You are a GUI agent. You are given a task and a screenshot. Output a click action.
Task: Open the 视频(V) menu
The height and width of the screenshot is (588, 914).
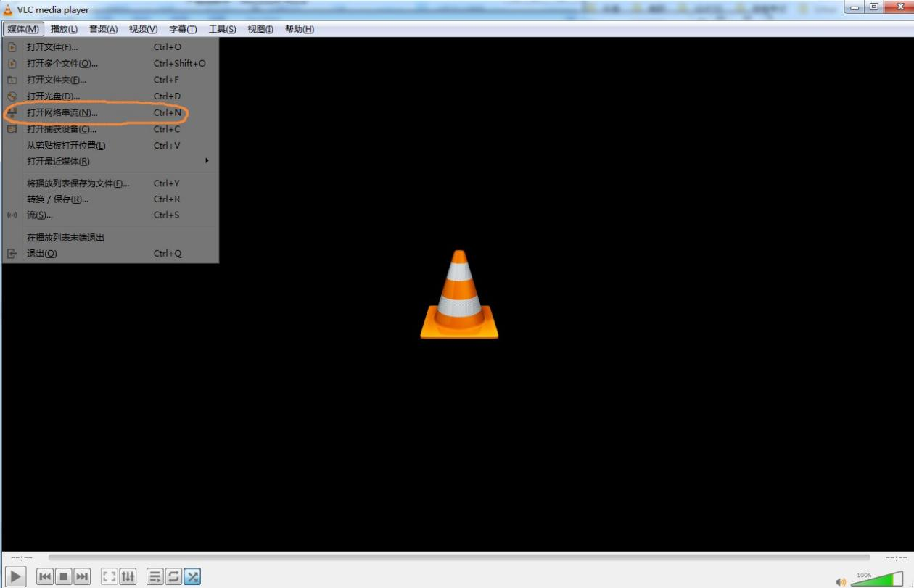[x=143, y=29]
